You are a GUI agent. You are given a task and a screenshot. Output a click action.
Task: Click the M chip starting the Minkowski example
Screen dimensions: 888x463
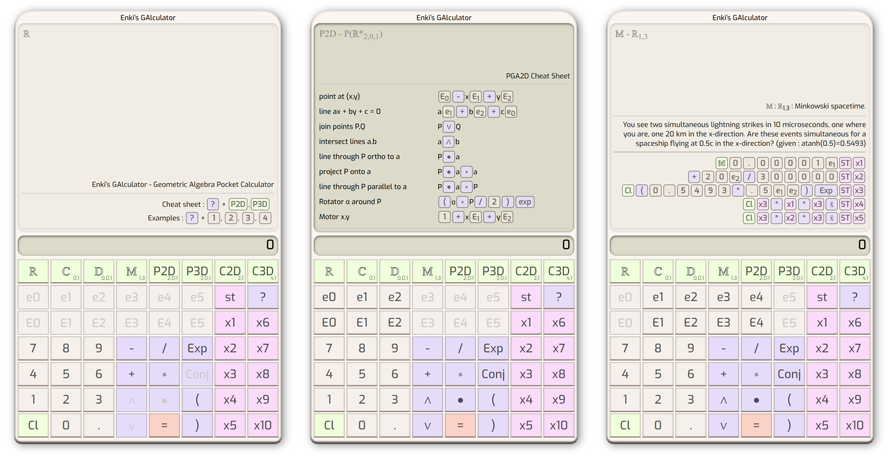[x=721, y=164]
